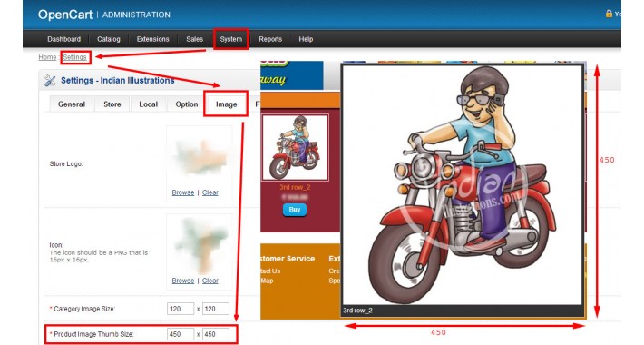Switch to the Option tab
The height and width of the screenshot is (345, 644).
click(187, 104)
